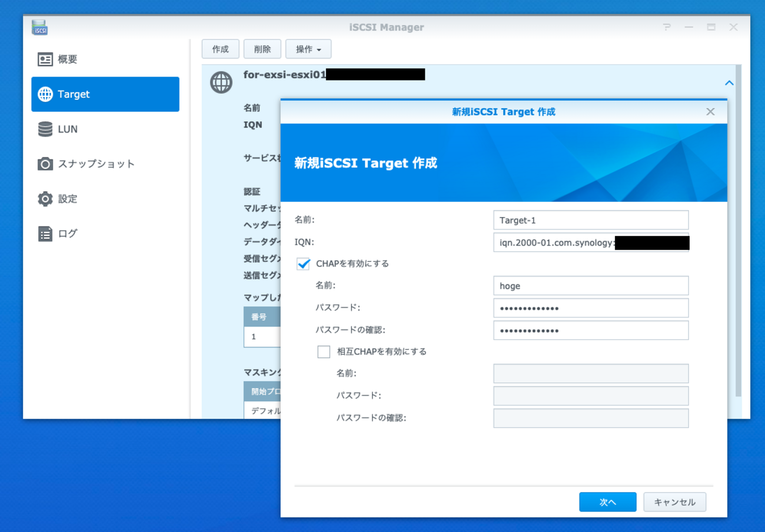Uncheck the CHAPを有効にする checkbox
765x532 pixels.
(x=304, y=264)
